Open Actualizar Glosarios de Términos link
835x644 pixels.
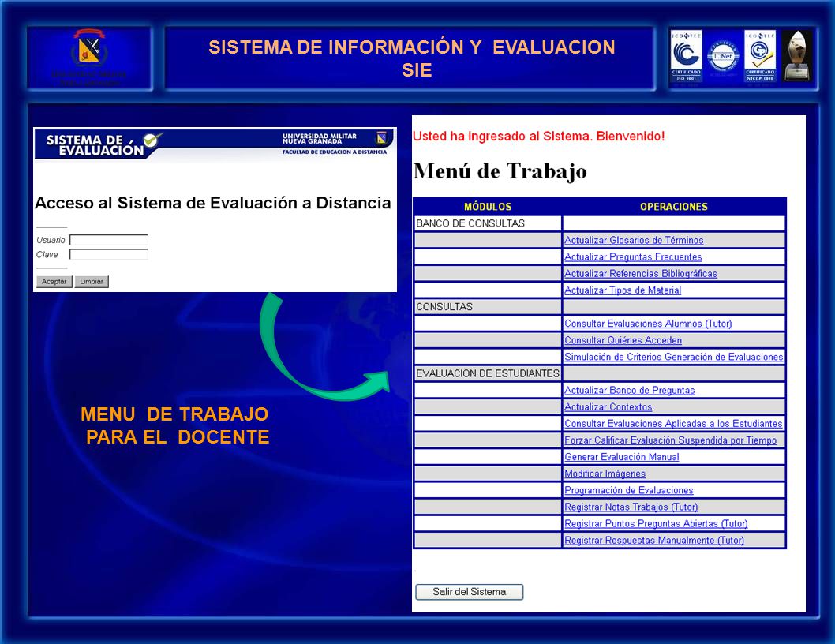634,240
